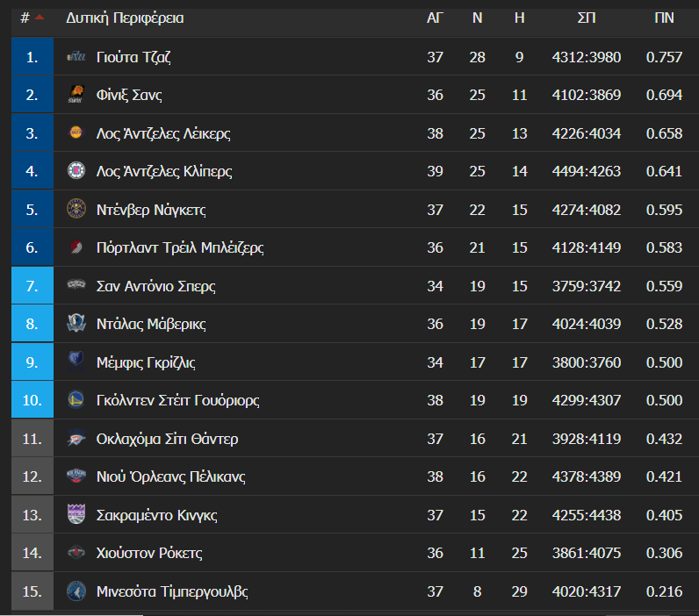Click the Denver Nuggets team logo
The height and width of the screenshot is (616, 699).
click(76, 210)
